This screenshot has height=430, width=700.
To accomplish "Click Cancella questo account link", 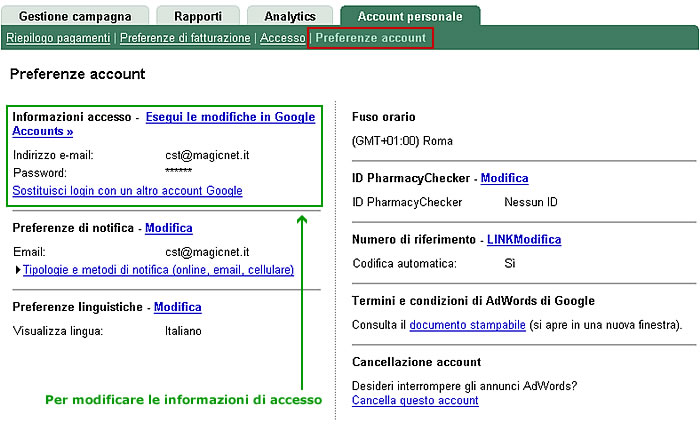I will point(415,401).
